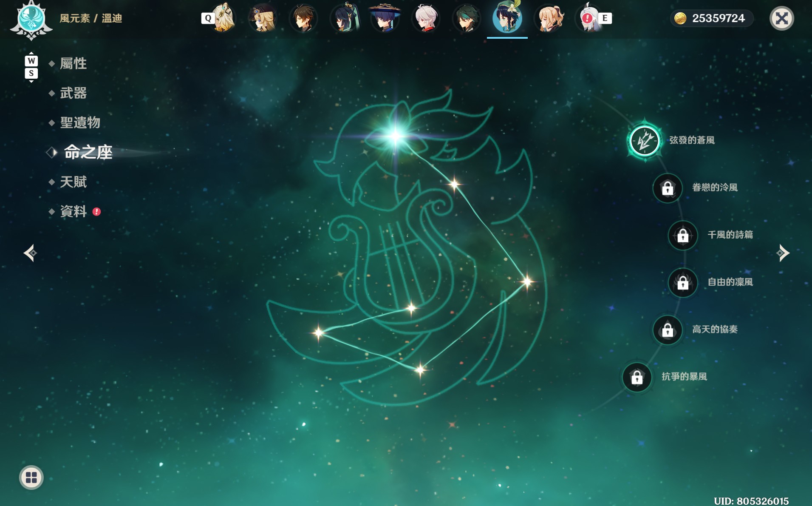This screenshot has width=812, height=506.
Task: Click the W key indicator
Action: coord(31,61)
